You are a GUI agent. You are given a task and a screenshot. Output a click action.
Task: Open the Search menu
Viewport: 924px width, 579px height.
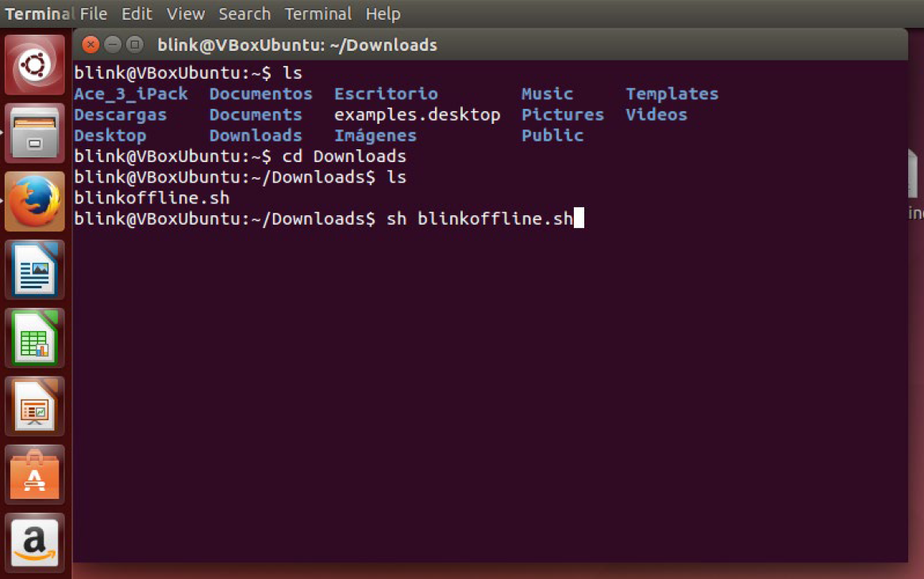244,14
